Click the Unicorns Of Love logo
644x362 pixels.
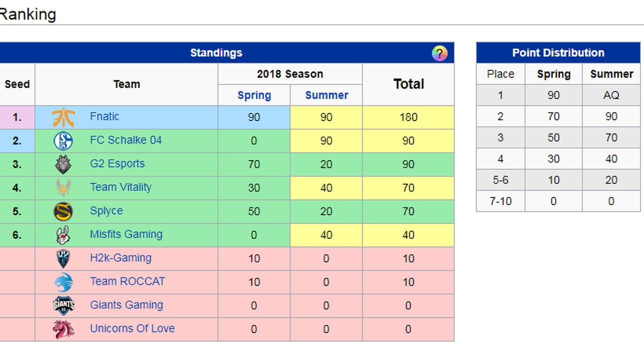63,329
